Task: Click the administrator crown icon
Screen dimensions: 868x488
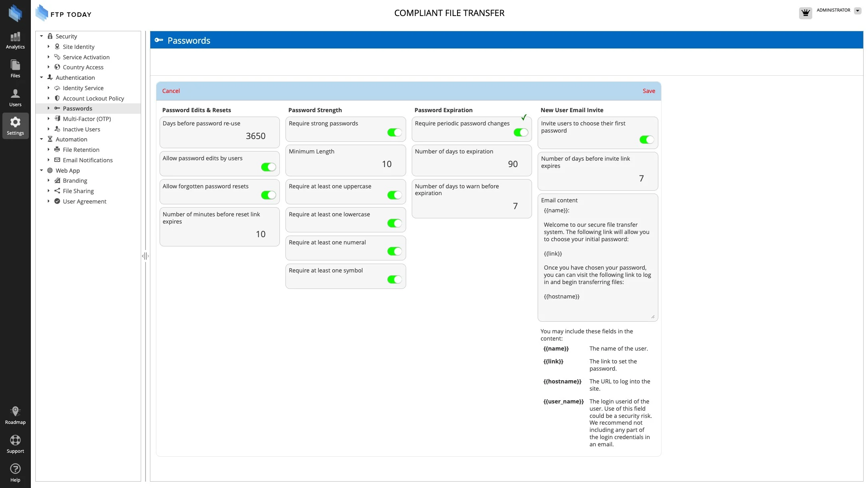Action: tap(805, 13)
